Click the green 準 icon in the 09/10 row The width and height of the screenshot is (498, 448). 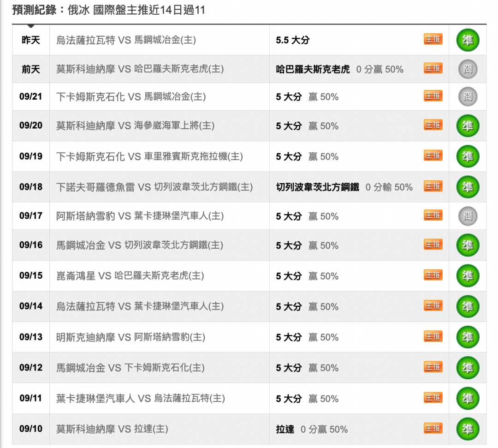pyautogui.click(x=468, y=429)
